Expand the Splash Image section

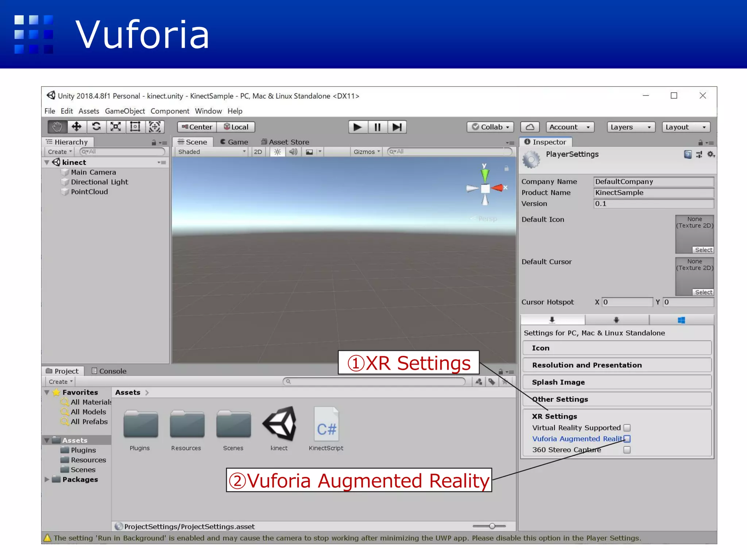pos(617,382)
